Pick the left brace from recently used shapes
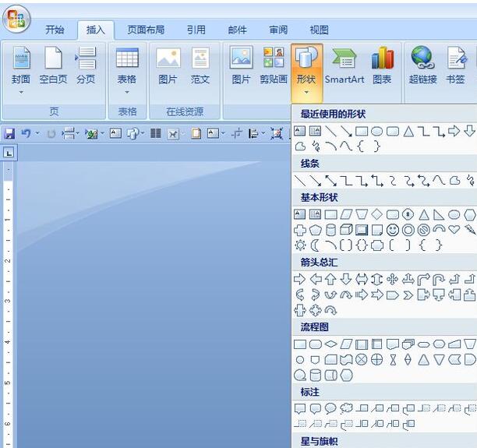The width and height of the screenshot is (477, 448). point(361,146)
